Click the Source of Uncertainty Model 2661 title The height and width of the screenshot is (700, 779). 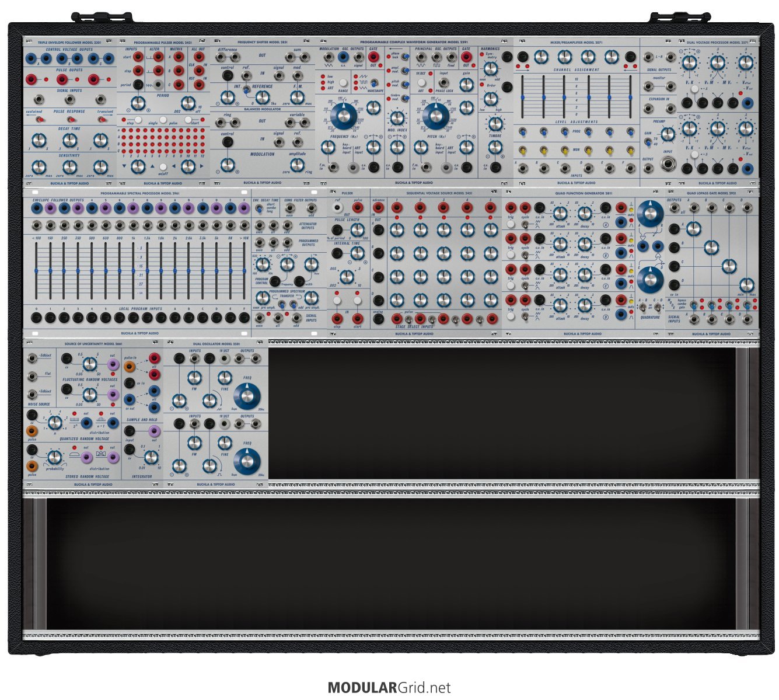93,343
